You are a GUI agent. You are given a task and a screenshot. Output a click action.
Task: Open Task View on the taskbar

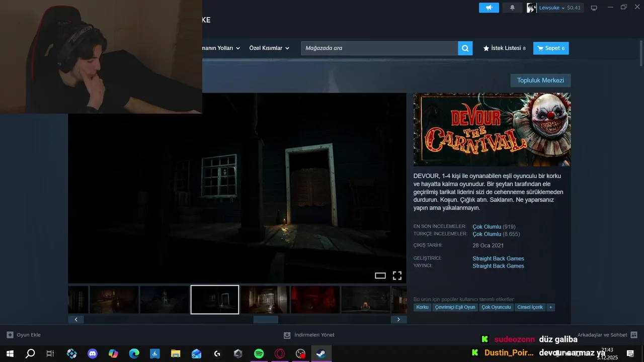[50, 353]
